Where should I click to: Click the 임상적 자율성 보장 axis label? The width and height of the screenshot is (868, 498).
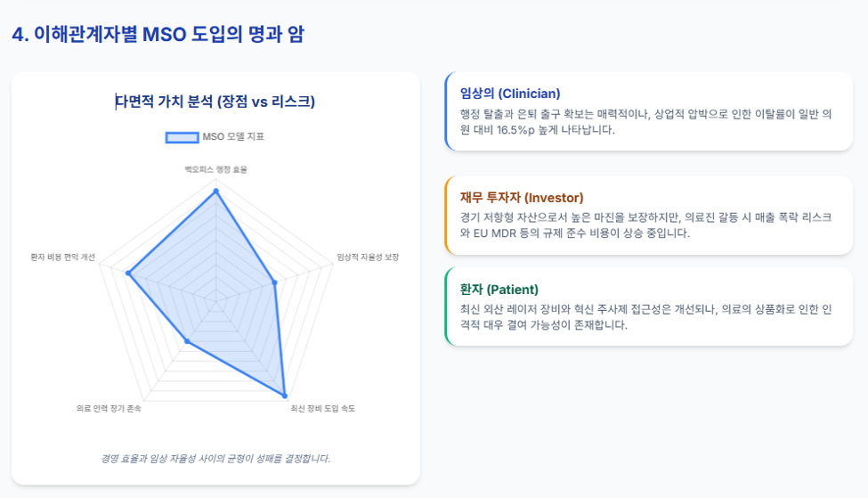coord(368,257)
